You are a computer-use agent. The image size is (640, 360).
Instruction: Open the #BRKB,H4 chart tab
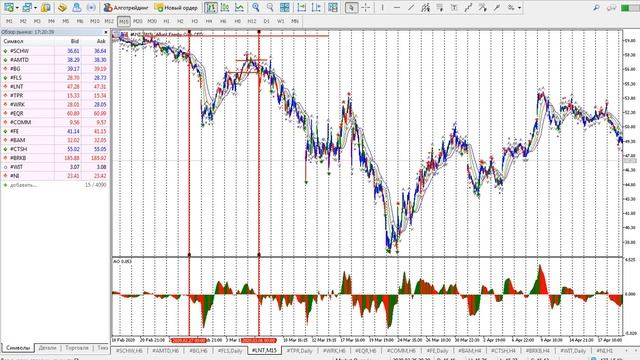point(537,351)
